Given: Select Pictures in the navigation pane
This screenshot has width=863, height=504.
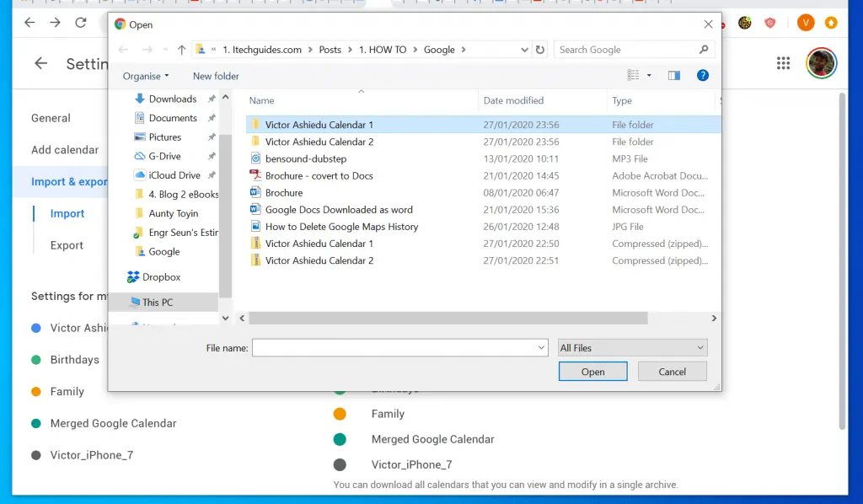Looking at the screenshot, I should tap(164, 137).
